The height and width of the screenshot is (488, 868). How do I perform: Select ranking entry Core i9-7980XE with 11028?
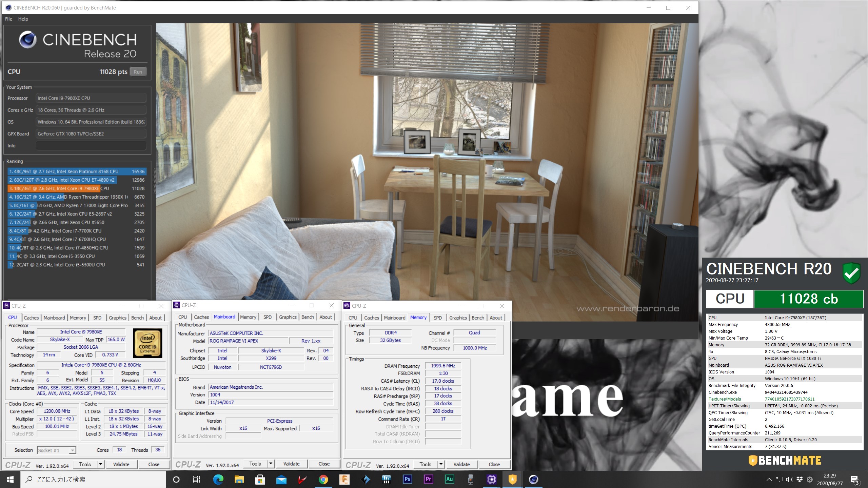pos(77,188)
